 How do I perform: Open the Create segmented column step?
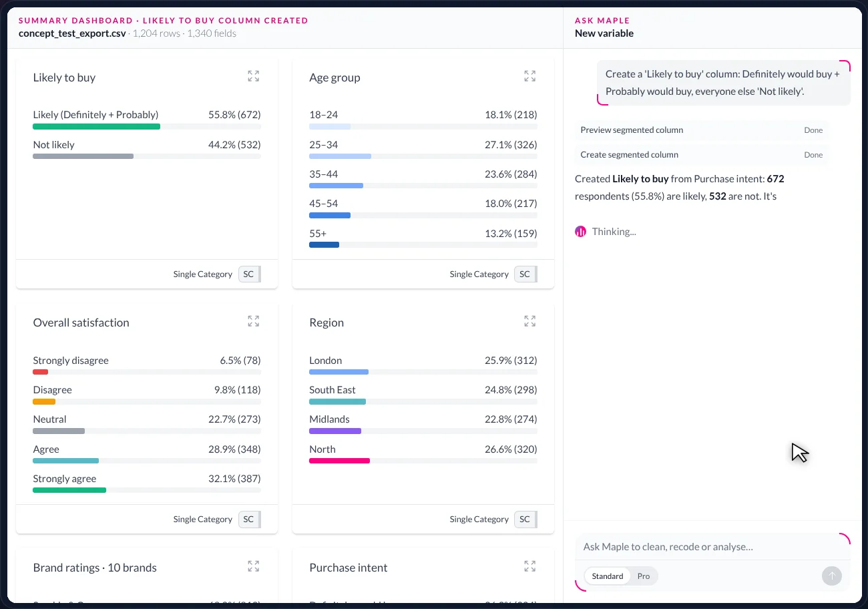(x=702, y=155)
